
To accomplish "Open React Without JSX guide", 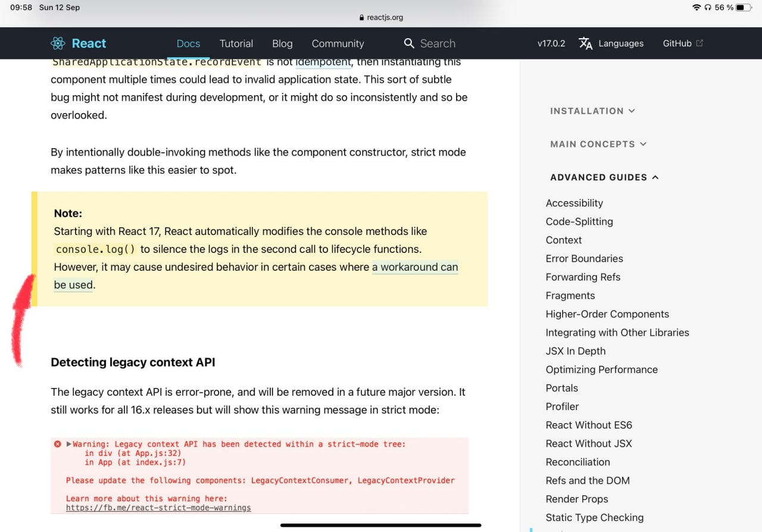I will [x=589, y=443].
